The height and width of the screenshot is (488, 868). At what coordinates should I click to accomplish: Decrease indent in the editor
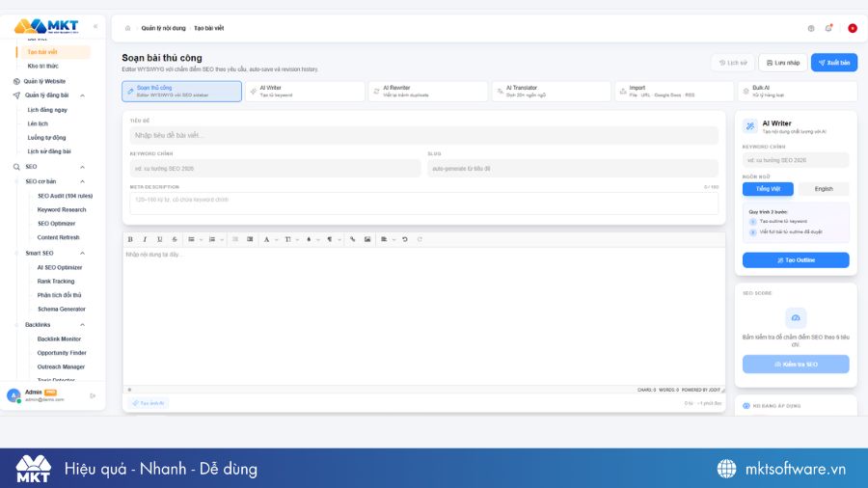pos(235,239)
